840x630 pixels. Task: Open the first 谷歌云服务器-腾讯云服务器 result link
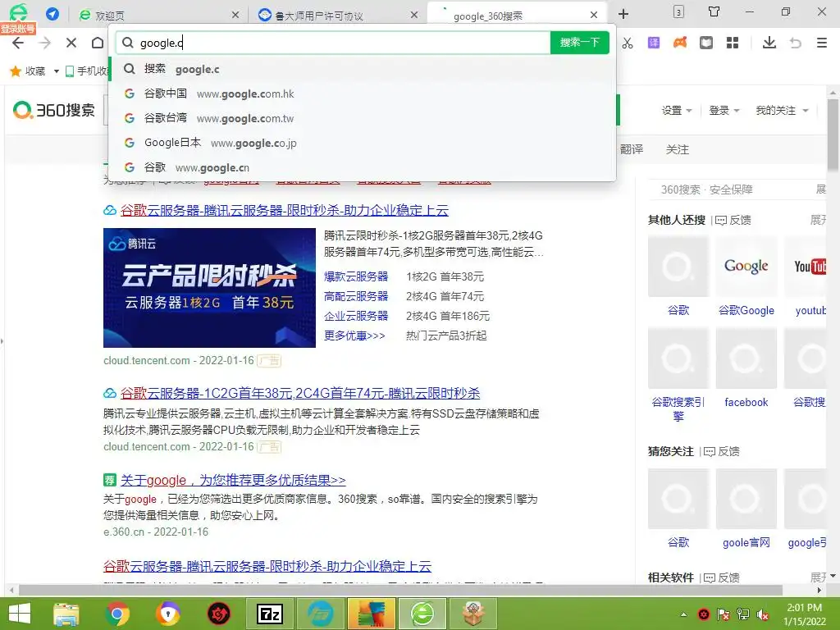[x=285, y=211]
